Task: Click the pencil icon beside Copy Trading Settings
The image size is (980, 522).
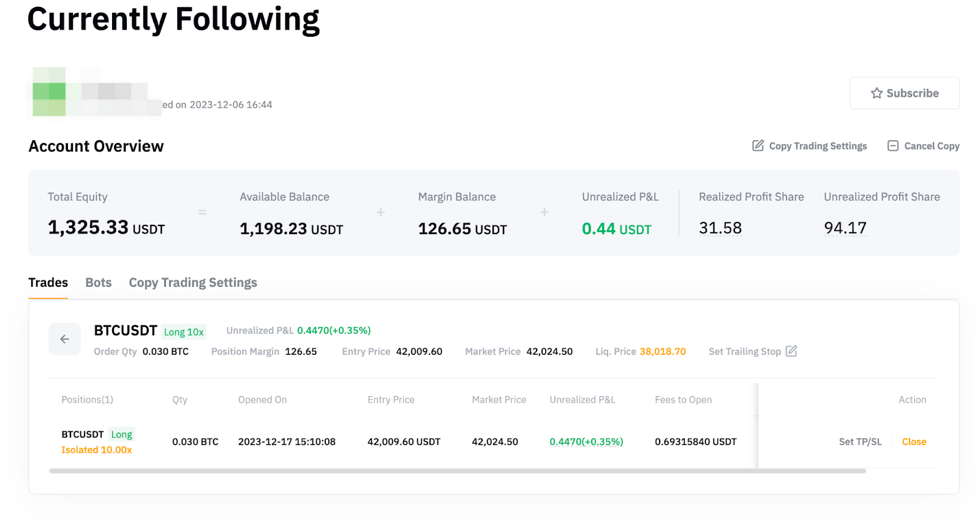Action: click(758, 146)
